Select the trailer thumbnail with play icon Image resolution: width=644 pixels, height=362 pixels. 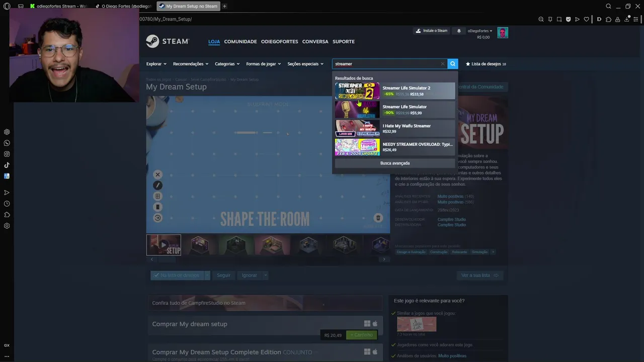164,245
